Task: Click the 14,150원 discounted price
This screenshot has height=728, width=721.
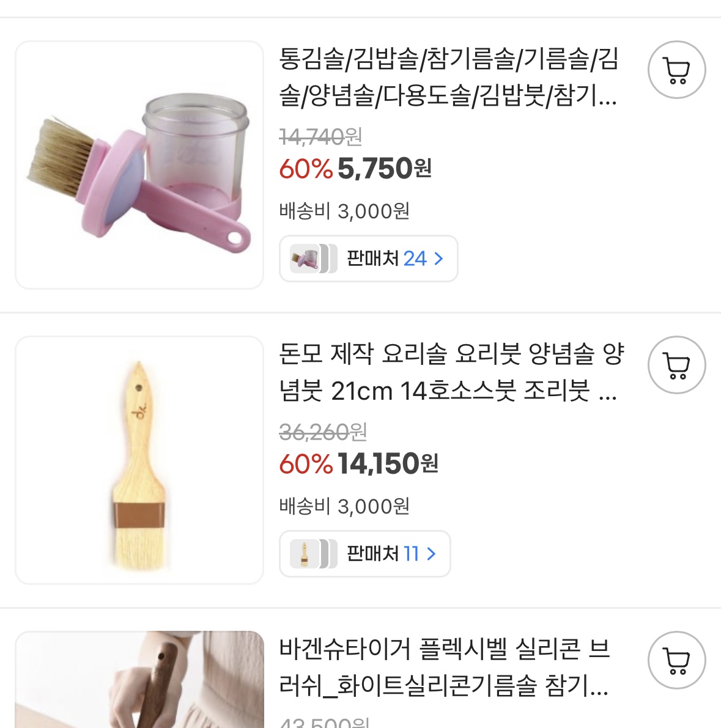Action: click(x=388, y=464)
